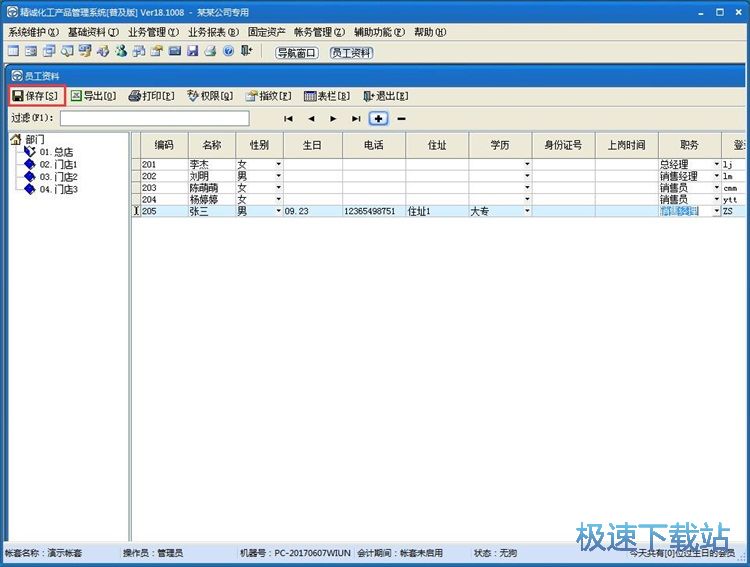Open the Permissions (权限) tool
This screenshot has width=750, height=567.
point(210,96)
